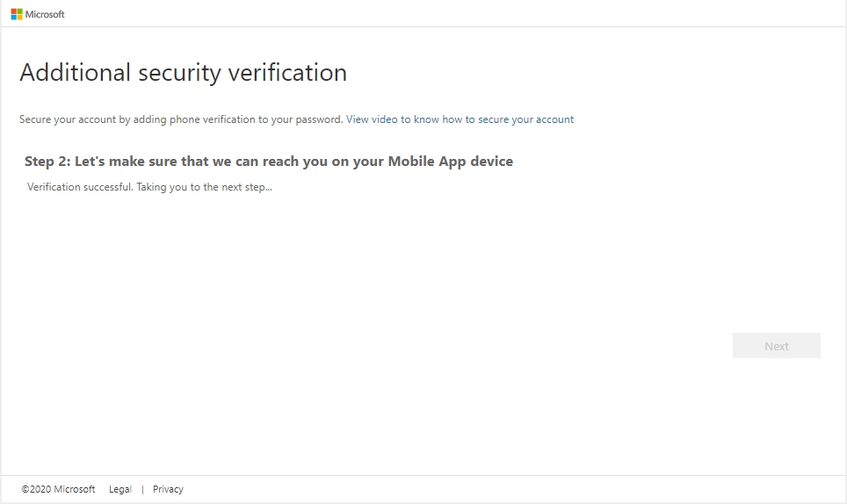Click 'Mobile App device' in the Step 2 heading

(451, 162)
